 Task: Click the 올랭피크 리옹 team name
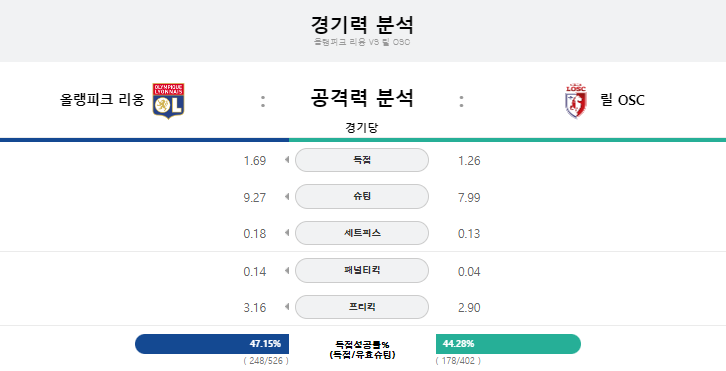tap(102, 100)
